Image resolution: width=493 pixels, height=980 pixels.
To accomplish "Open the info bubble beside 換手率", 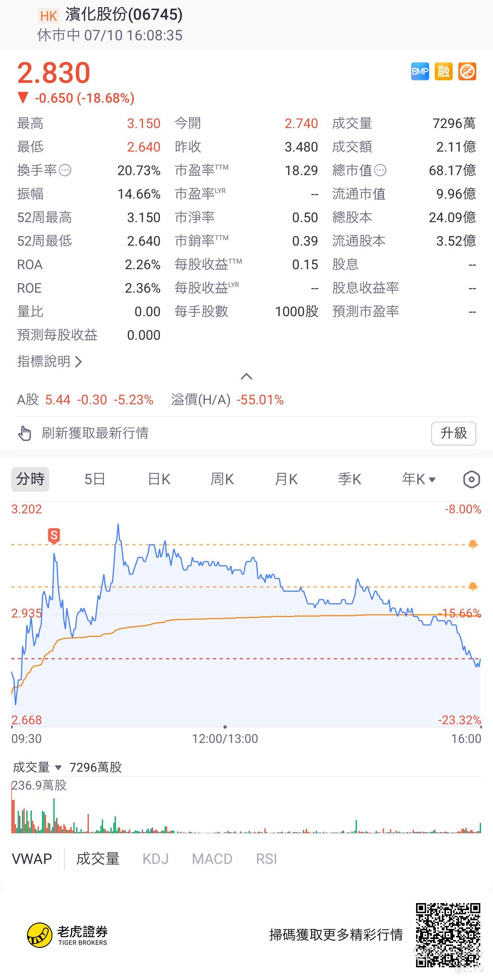I will pos(65,170).
